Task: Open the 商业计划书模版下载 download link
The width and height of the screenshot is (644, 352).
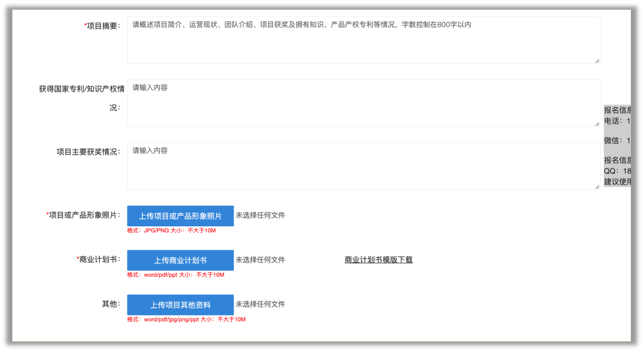Action: tap(379, 260)
